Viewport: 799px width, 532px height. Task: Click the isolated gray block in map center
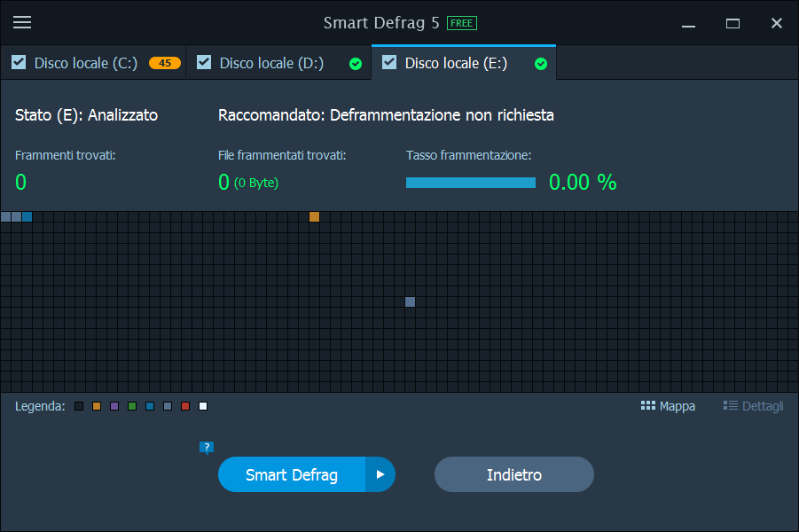click(x=410, y=301)
